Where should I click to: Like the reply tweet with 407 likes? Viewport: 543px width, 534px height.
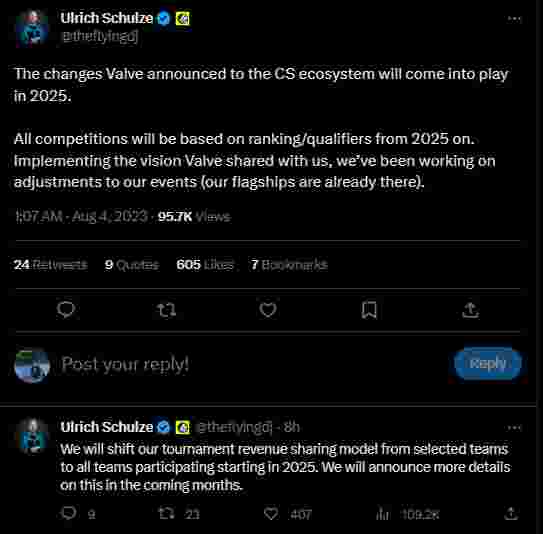coord(271,514)
